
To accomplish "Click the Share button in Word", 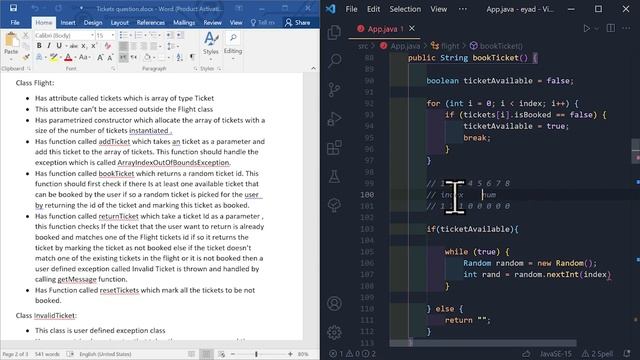I will tap(298, 22).
